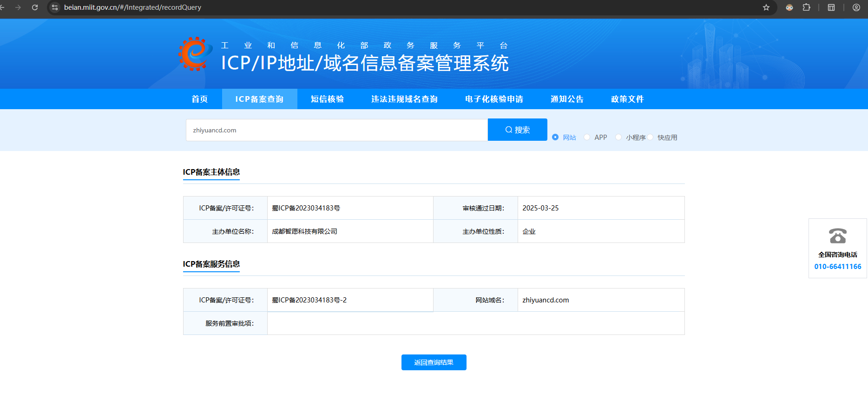Click the website domain value zhiyuancd.com
Screen dimensions: 868x413
tap(546, 300)
